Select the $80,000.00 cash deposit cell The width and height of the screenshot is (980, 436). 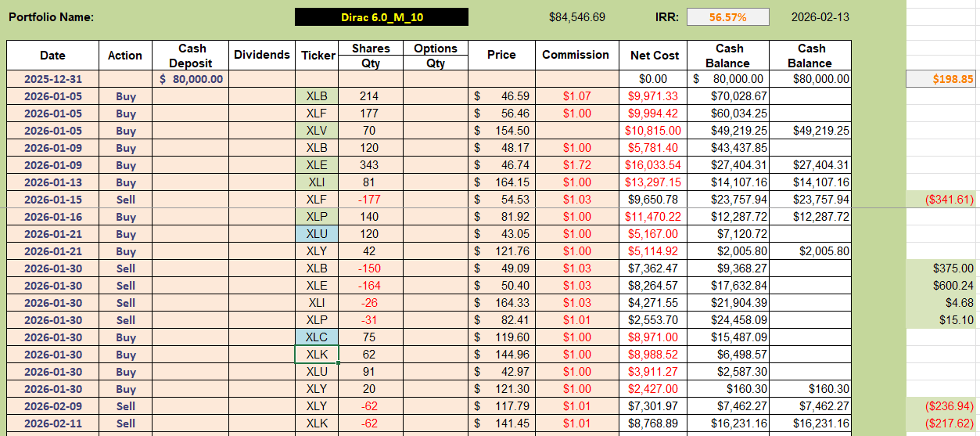190,79
